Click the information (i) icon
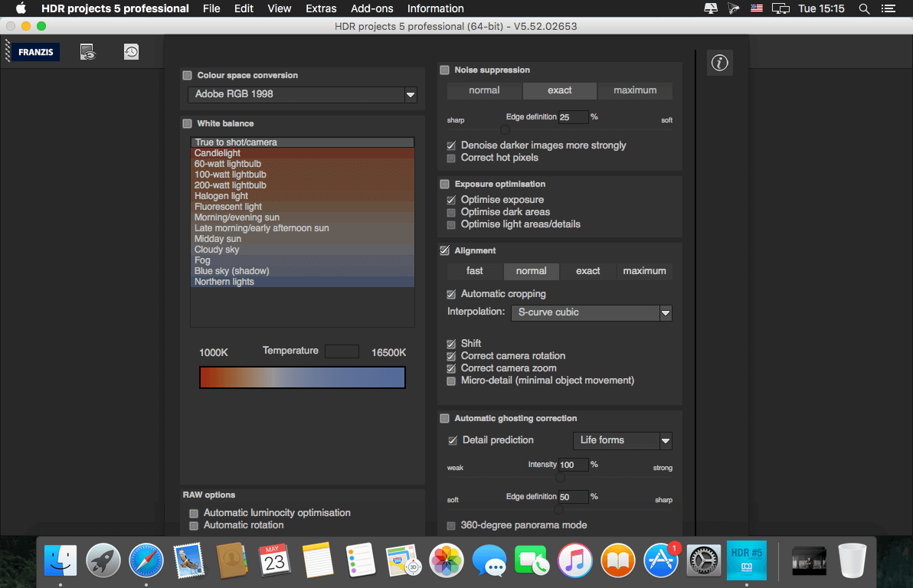Viewport: 913px width, 588px height. point(720,63)
